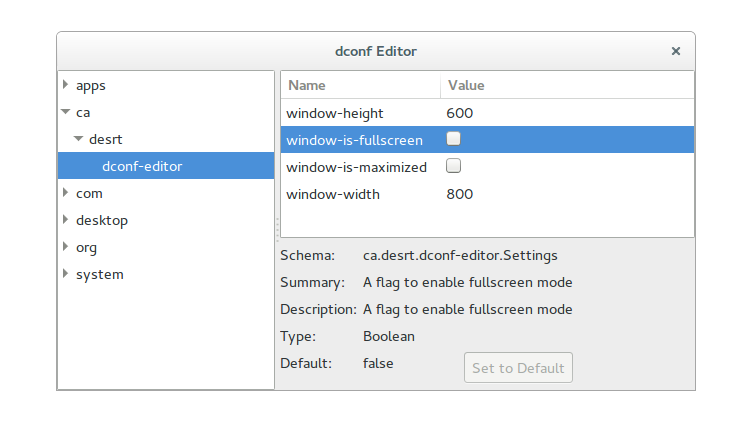Sort by the Value column header
This screenshot has height=423, width=752.
click(567, 85)
